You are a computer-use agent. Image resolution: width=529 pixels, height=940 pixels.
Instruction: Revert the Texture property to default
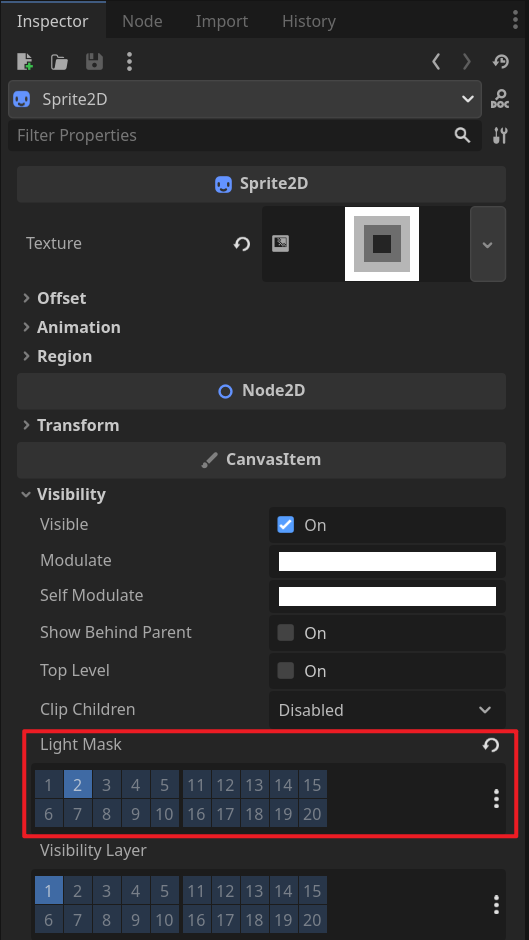click(242, 244)
